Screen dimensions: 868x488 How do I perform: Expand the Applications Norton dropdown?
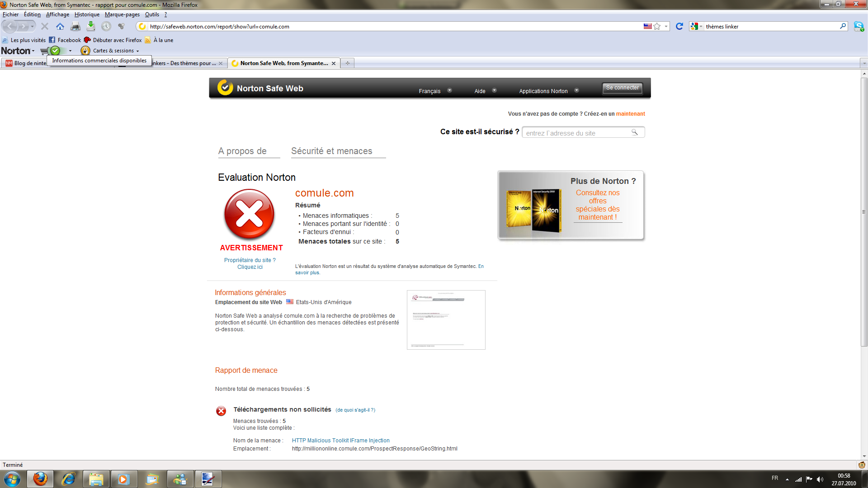pos(576,90)
